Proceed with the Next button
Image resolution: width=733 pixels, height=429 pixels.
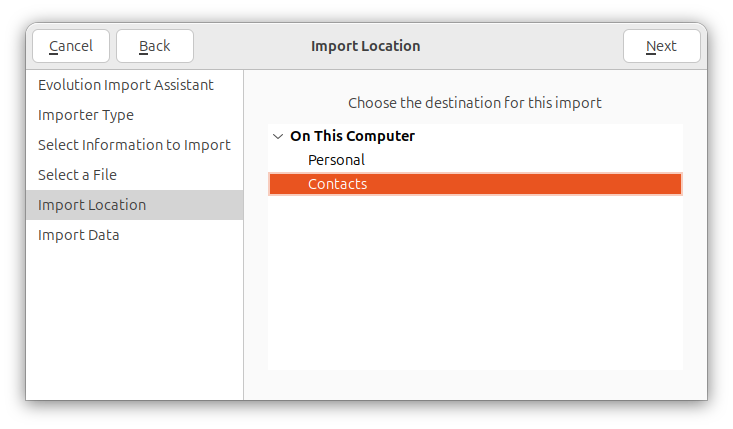click(x=661, y=46)
